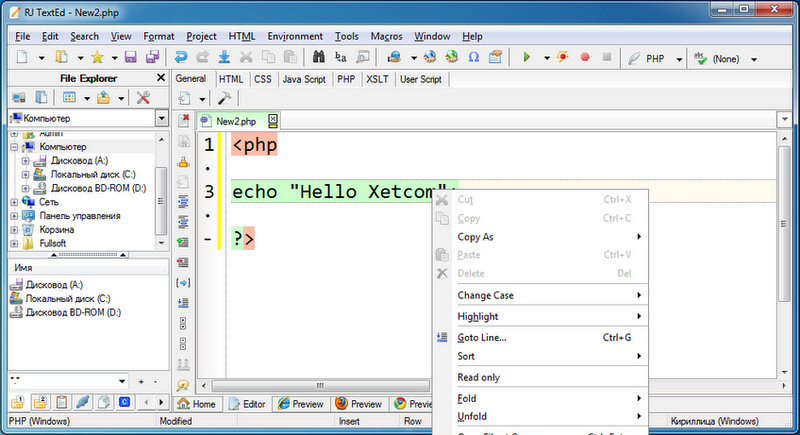Open the Run button dropdown arrow
Viewport: 800px width, 435px height.
pos(546,58)
